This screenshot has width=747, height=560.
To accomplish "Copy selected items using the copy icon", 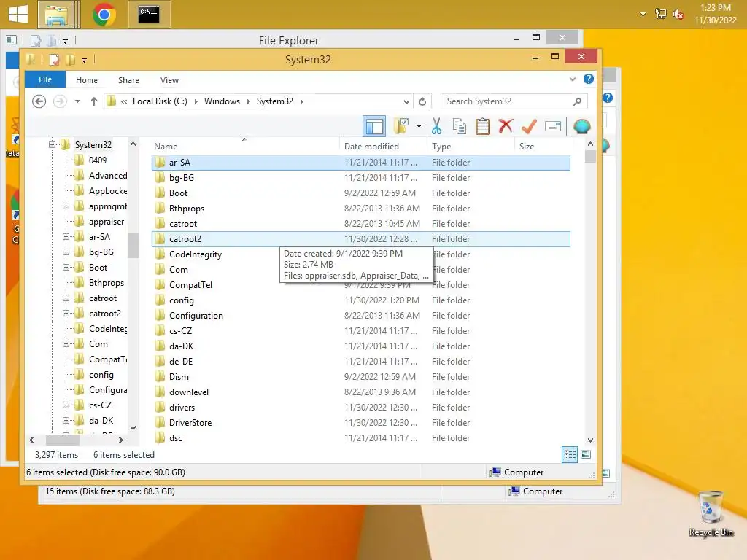I will 460,126.
